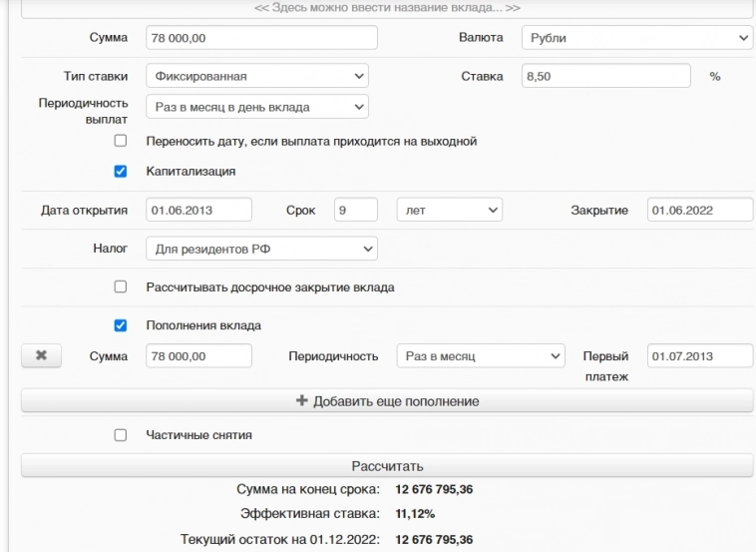
Task: Click the deposit name field at top
Action: tap(387, 8)
